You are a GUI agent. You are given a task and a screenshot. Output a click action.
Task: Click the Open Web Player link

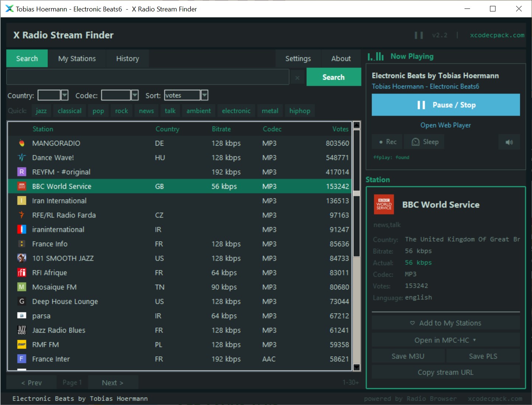(x=446, y=125)
